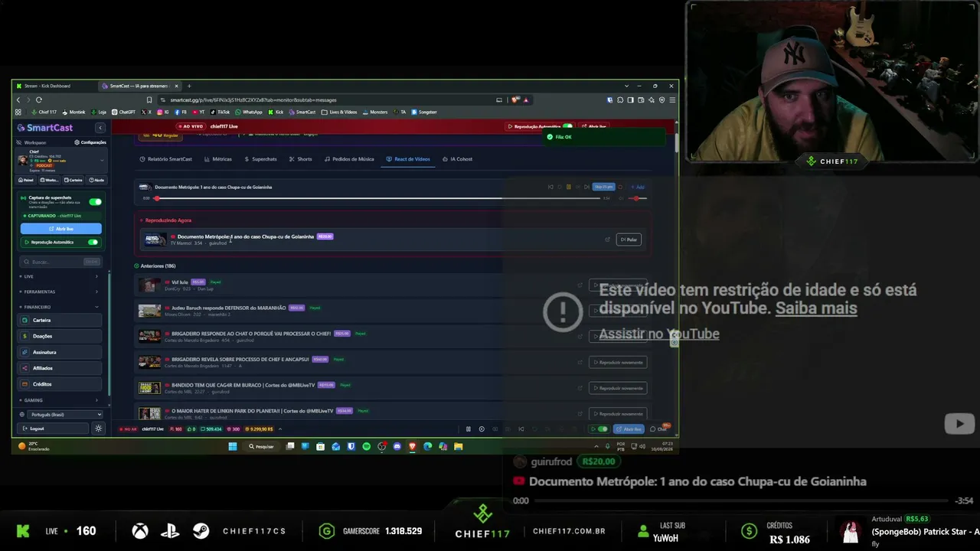This screenshot has width=980, height=551.
Task: Open the Windows taskbar Pesquisar search
Action: coord(263,446)
